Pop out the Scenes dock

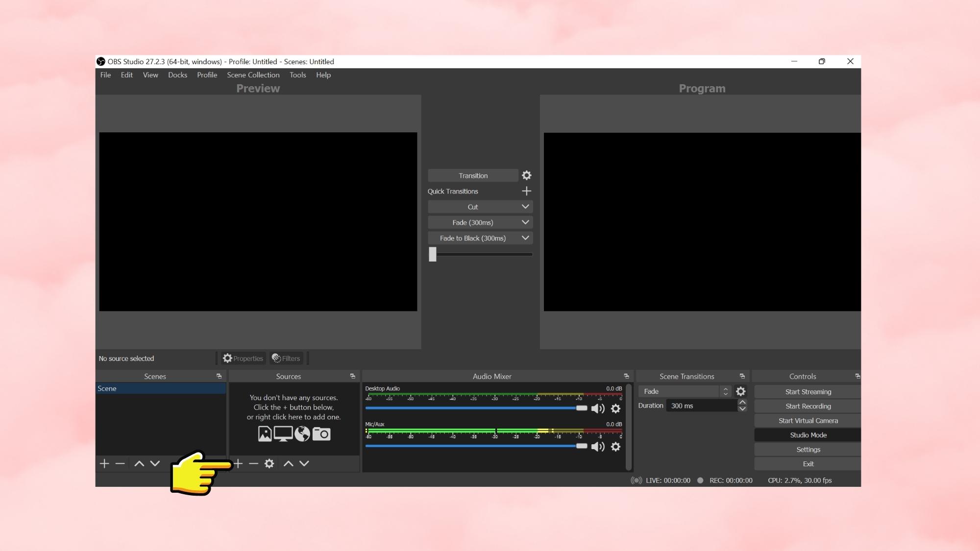(219, 376)
